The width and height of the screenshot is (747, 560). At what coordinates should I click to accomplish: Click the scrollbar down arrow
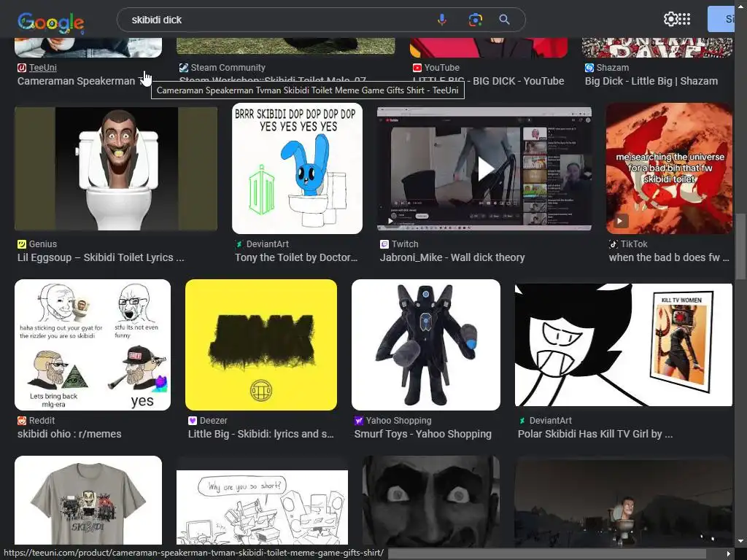tap(740, 542)
